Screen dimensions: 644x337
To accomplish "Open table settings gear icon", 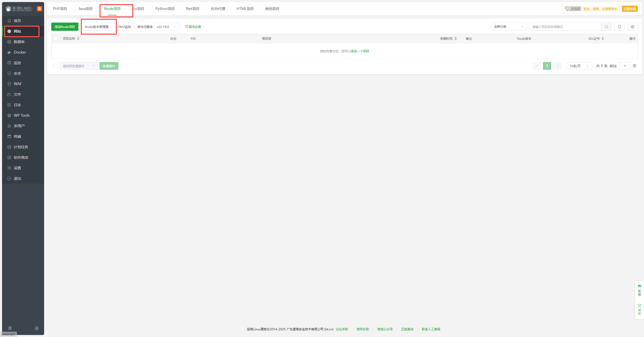I will pyautogui.click(x=632, y=27).
